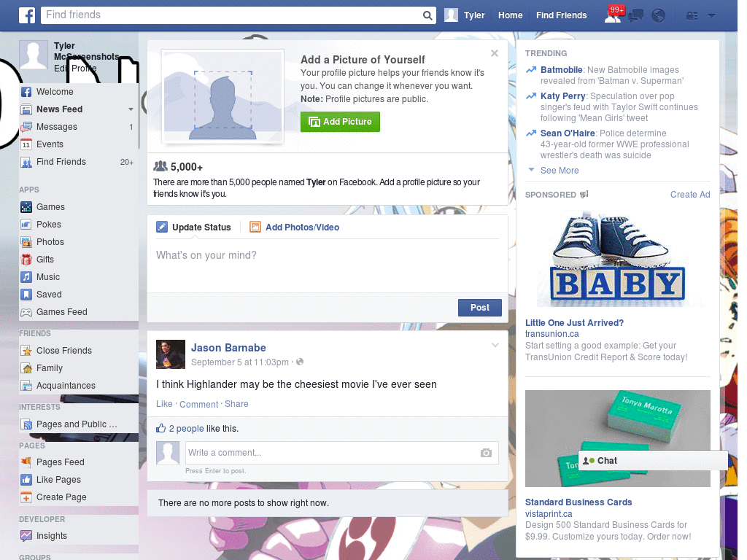Click Jason Barnabe's profile thumbnail
Image resolution: width=747 pixels, height=560 pixels.
coord(171,354)
